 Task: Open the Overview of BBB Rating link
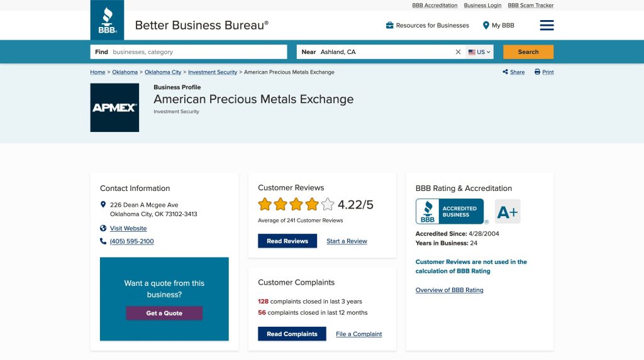449,290
